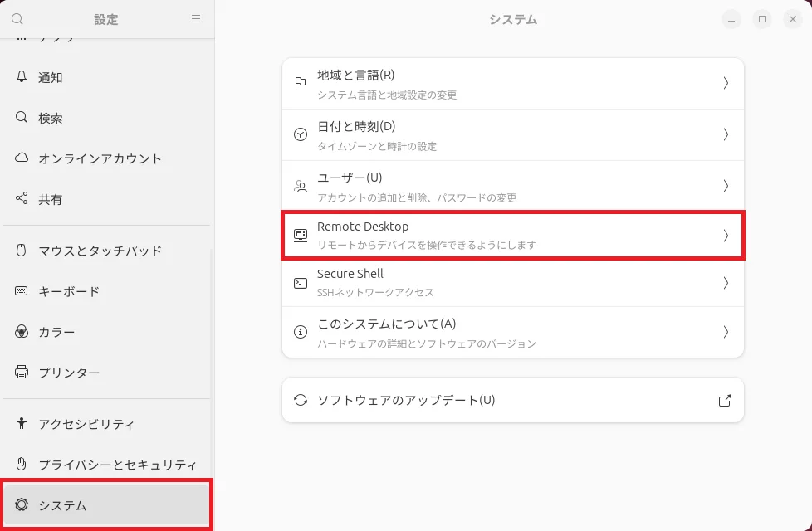This screenshot has width=812, height=531.
Task: Click the Secure Shell terminal icon
Action: (x=301, y=283)
